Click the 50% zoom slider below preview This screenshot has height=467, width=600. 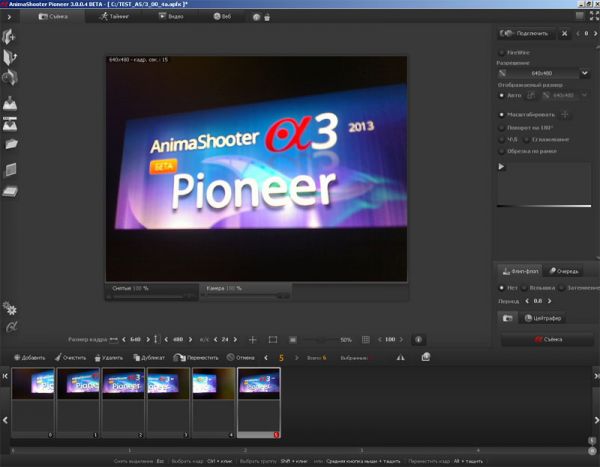coord(317,339)
